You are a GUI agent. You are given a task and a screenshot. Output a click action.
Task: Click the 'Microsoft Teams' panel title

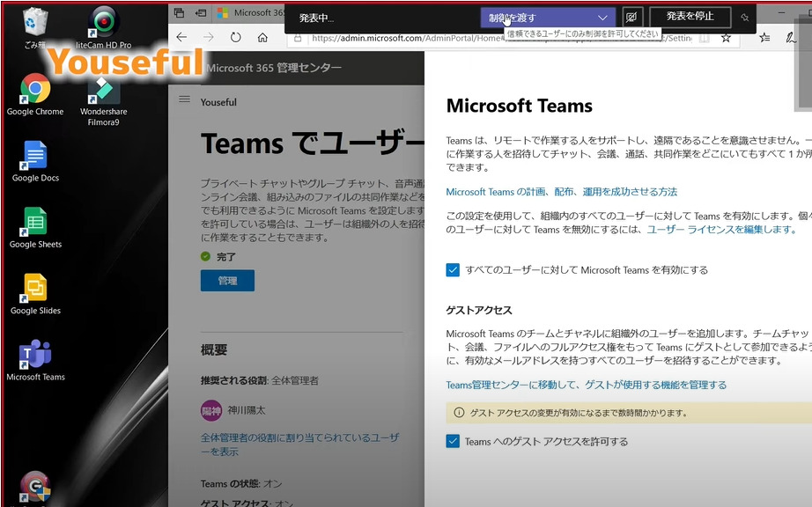point(520,106)
